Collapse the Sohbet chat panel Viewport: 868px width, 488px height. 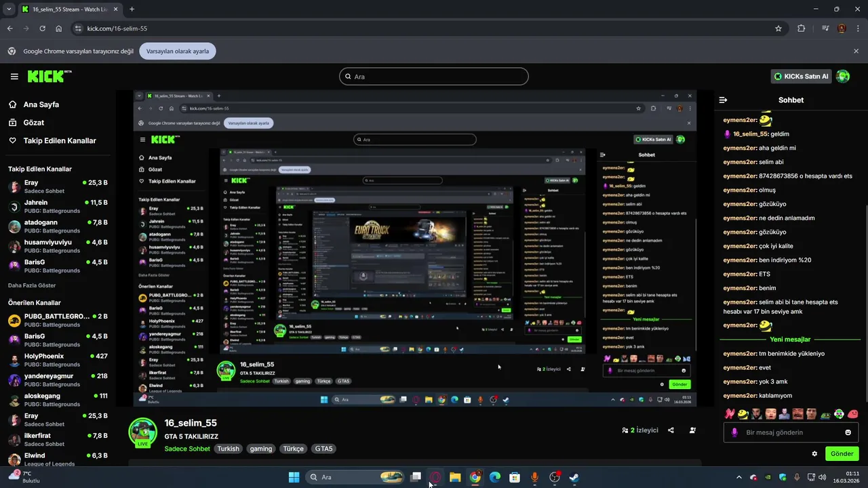pyautogui.click(x=723, y=100)
